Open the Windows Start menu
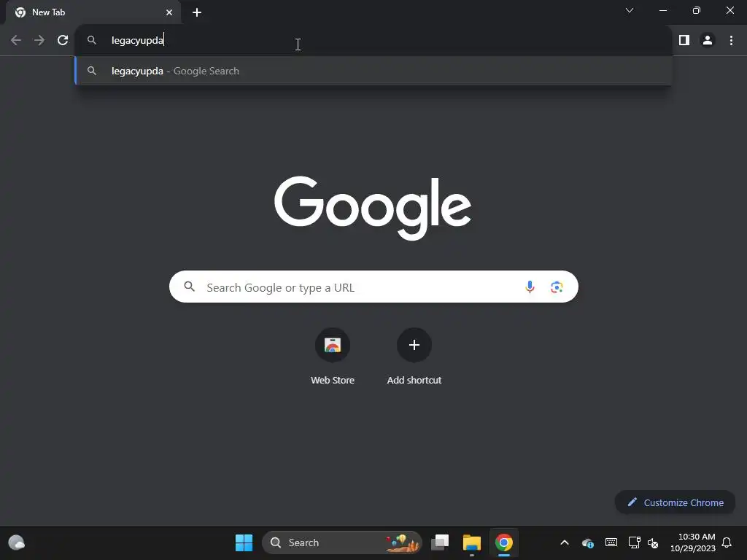This screenshot has width=747, height=560. click(x=244, y=542)
